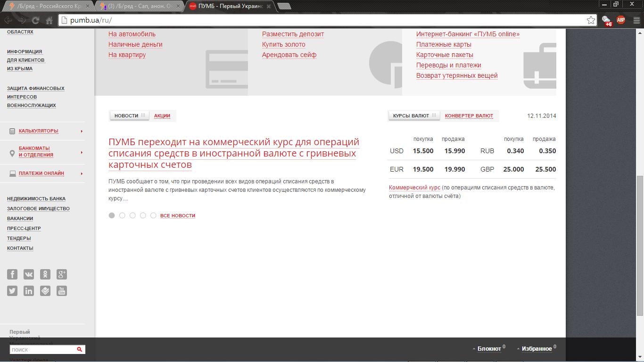Open the Odnoklassniki social icon
Image resolution: width=644 pixels, height=362 pixels.
[45, 274]
